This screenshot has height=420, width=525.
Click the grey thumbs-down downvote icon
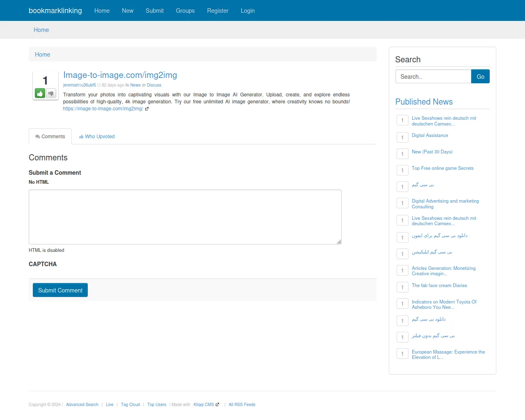tap(51, 94)
